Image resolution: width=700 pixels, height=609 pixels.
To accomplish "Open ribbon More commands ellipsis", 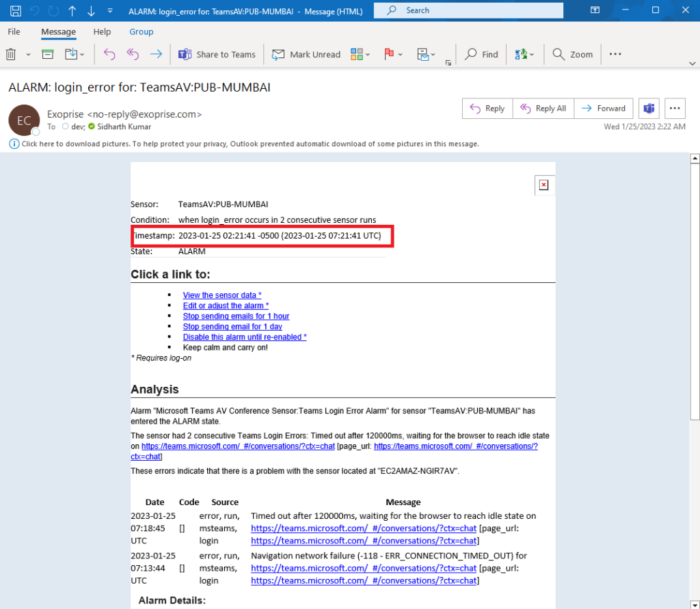I will 615,54.
